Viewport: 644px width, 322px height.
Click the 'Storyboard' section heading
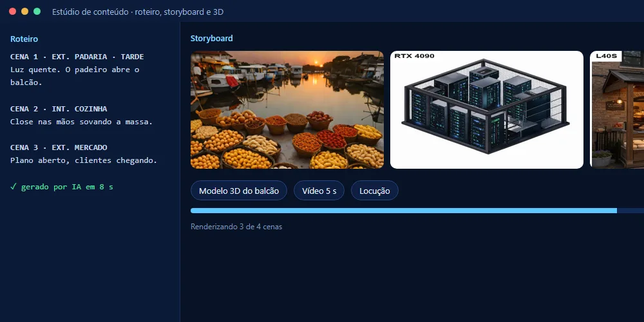(x=211, y=38)
